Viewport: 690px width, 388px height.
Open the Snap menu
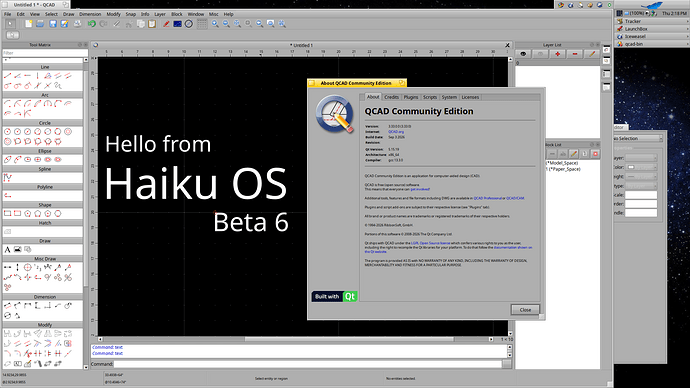click(131, 14)
